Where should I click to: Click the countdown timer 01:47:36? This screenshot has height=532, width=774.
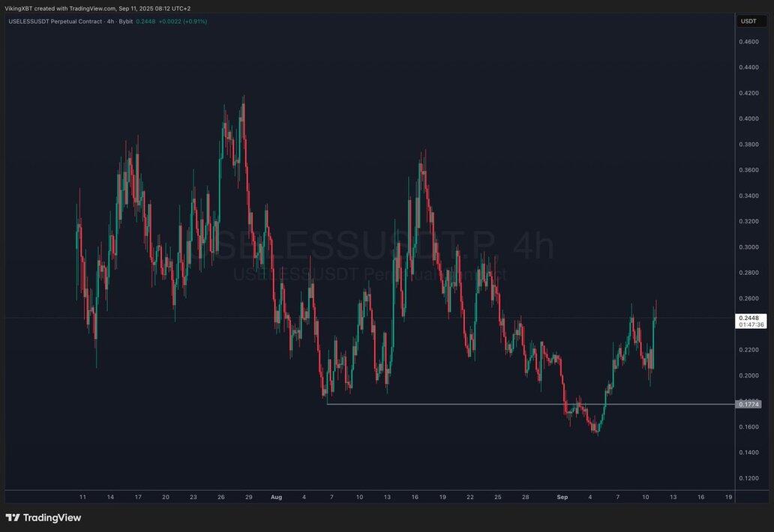(751, 325)
